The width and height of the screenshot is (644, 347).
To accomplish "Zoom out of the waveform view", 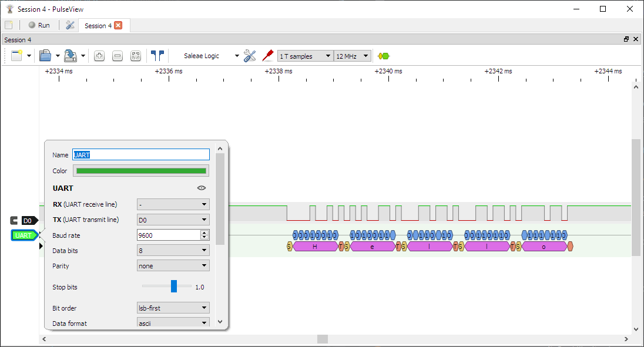I will pos(118,56).
